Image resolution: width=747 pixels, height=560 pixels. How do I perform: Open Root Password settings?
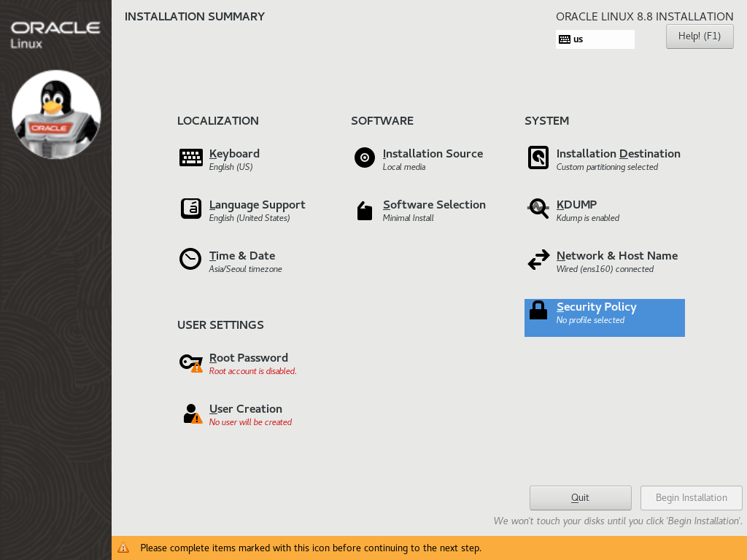[x=247, y=357]
